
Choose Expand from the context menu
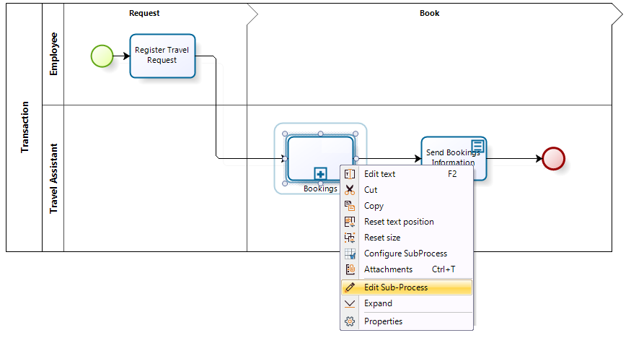378,303
